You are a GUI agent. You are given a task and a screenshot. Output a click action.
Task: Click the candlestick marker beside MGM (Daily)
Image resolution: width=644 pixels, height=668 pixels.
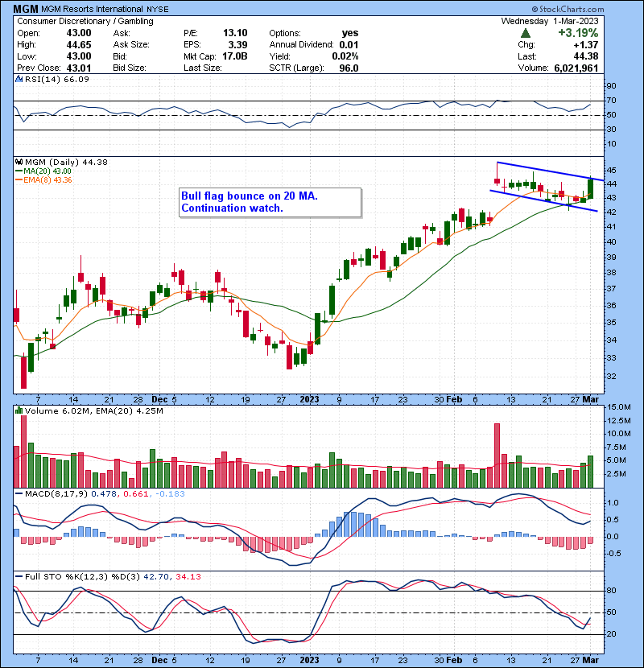click(x=21, y=162)
